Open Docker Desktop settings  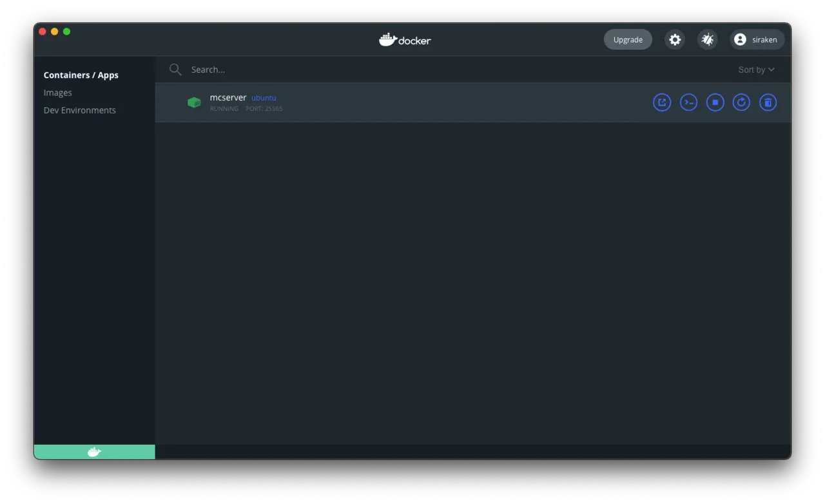[x=675, y=39]
